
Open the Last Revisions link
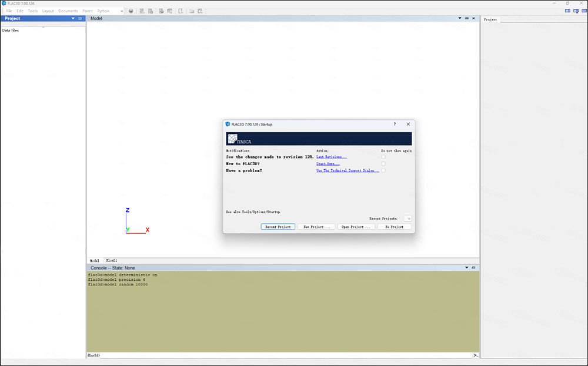(x=332, y=157)
